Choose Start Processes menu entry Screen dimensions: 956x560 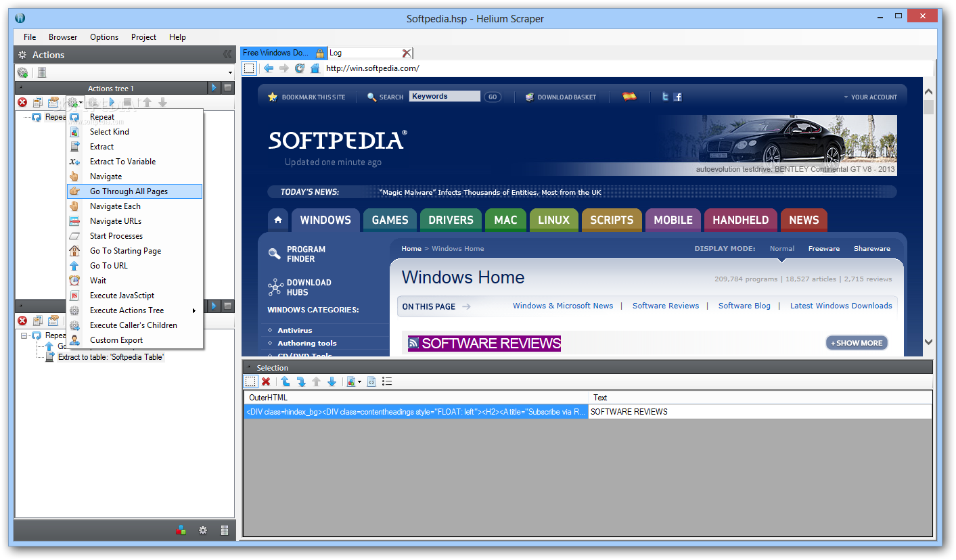[135, 236]
